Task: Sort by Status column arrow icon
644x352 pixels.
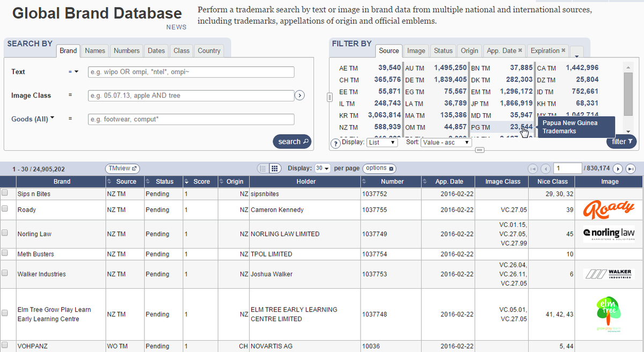Action: (149, 181)
